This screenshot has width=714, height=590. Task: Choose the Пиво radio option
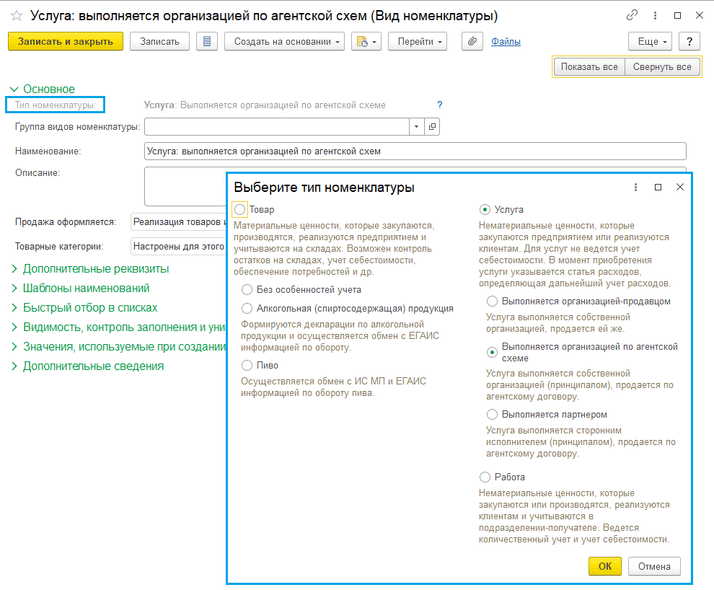247,366
